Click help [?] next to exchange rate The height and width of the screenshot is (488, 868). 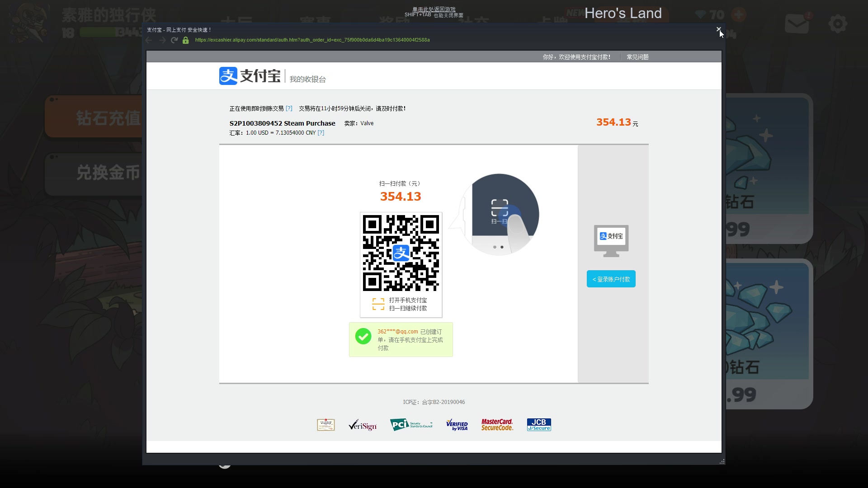pos(321,133)
